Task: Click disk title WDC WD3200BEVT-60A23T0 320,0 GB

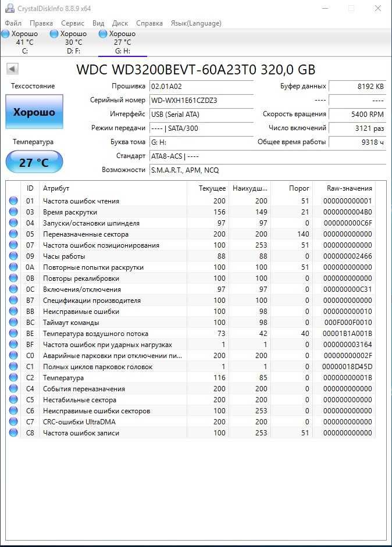Action: (x=196, y=69)
